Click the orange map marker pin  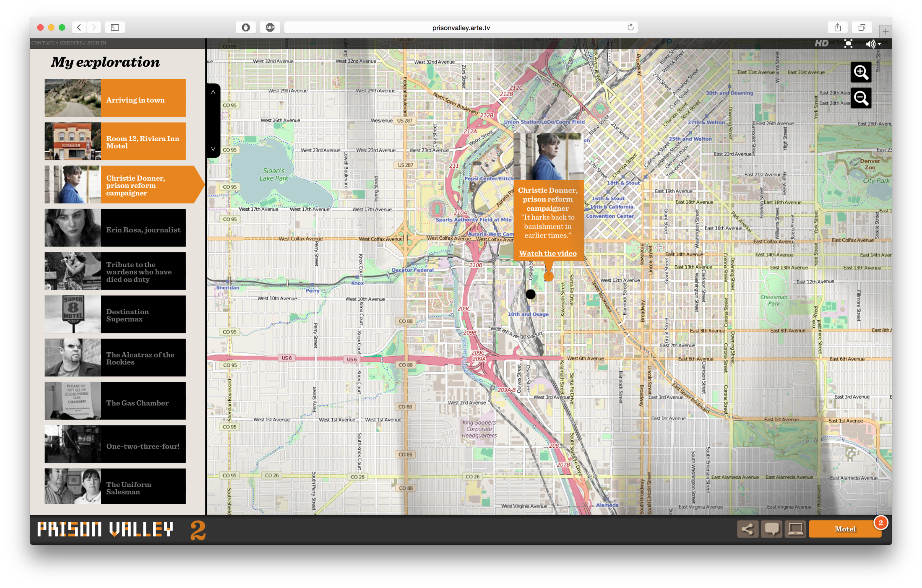click(548, 277)
